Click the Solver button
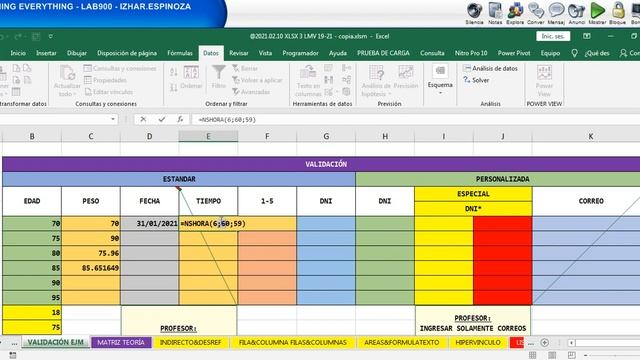The image size is (640, 360). [x=476, y=80]
